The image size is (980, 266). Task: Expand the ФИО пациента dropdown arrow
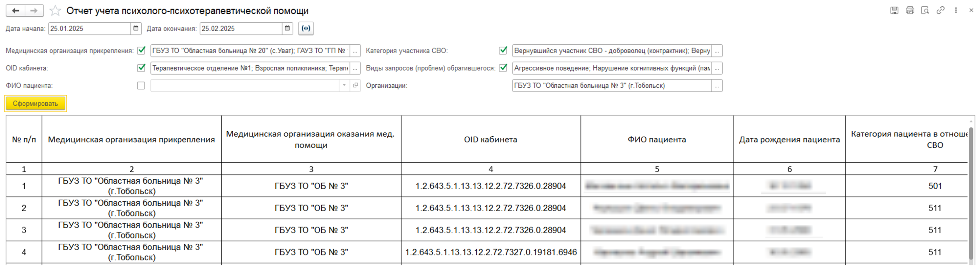click(344, 86)
